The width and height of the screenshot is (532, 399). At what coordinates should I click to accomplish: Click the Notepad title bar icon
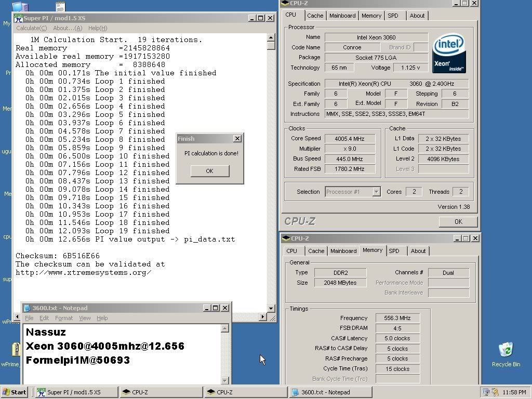27,308
